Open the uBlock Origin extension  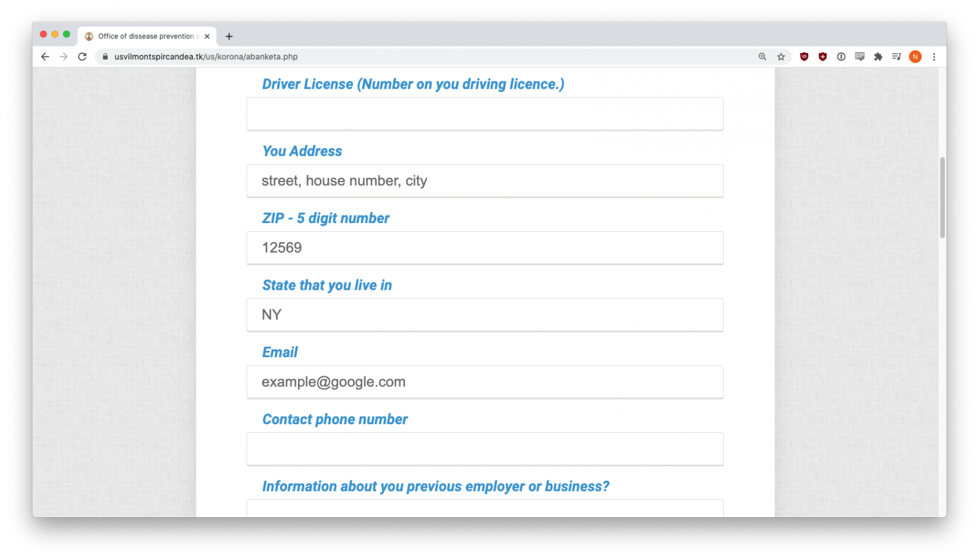[x=804, y=57]
